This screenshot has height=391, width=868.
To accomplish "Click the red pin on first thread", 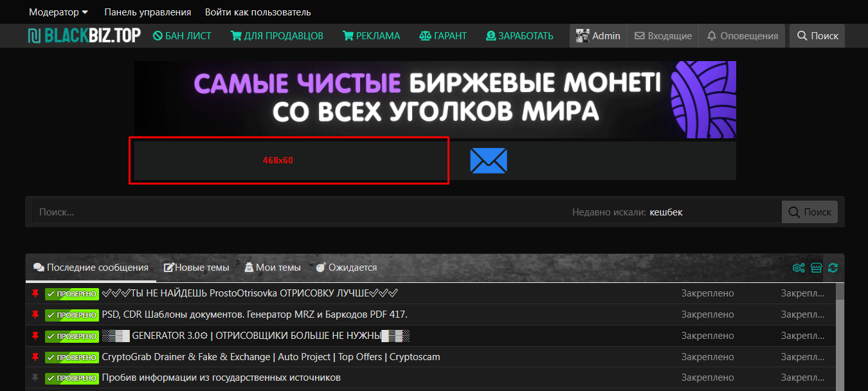I will [x=35, y=293].
